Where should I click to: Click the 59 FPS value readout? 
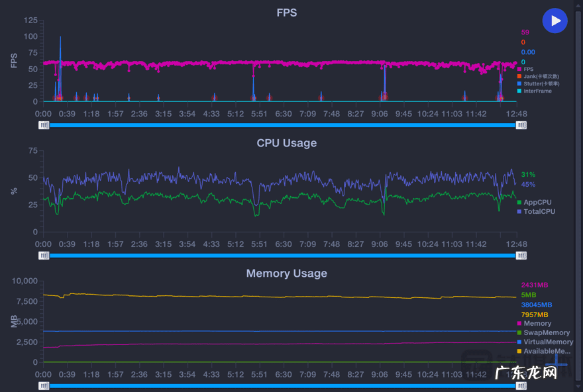pos(525,32)
